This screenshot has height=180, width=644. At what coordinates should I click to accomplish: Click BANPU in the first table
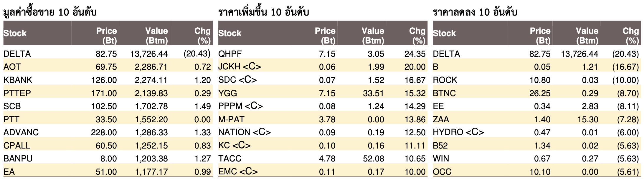[x=18, y=159]
